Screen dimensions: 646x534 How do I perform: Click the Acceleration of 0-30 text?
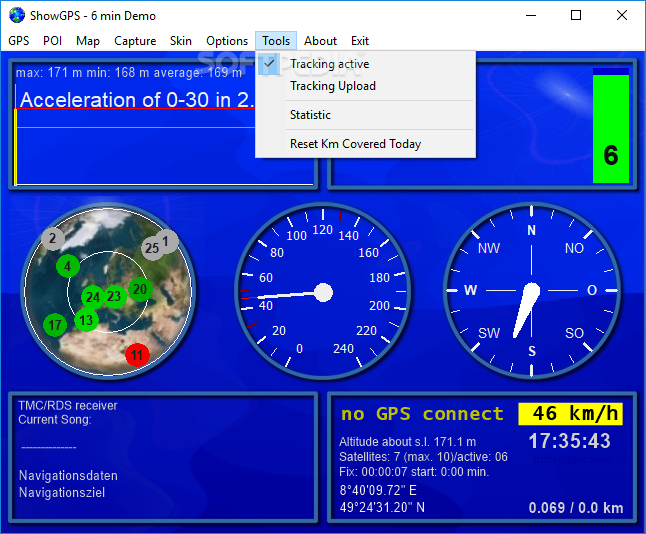[x=137, y=100]
